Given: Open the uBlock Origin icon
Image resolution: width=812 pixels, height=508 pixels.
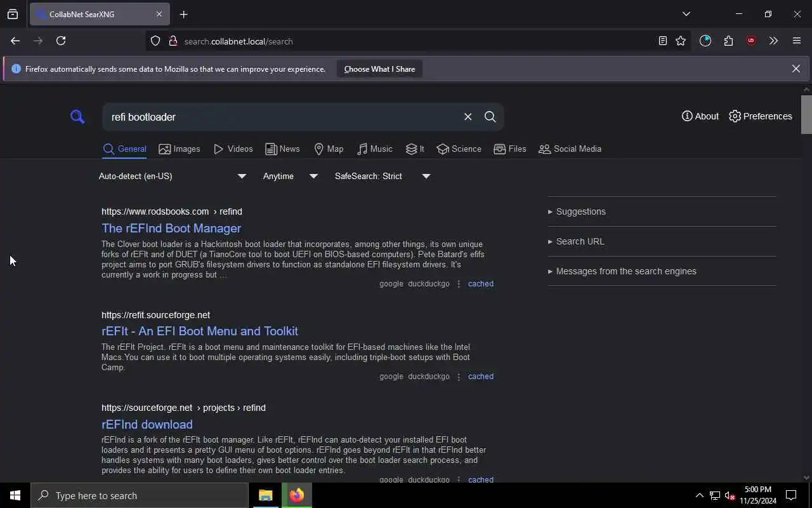Looking at the screenshot, I should click(x=751, y=41).
